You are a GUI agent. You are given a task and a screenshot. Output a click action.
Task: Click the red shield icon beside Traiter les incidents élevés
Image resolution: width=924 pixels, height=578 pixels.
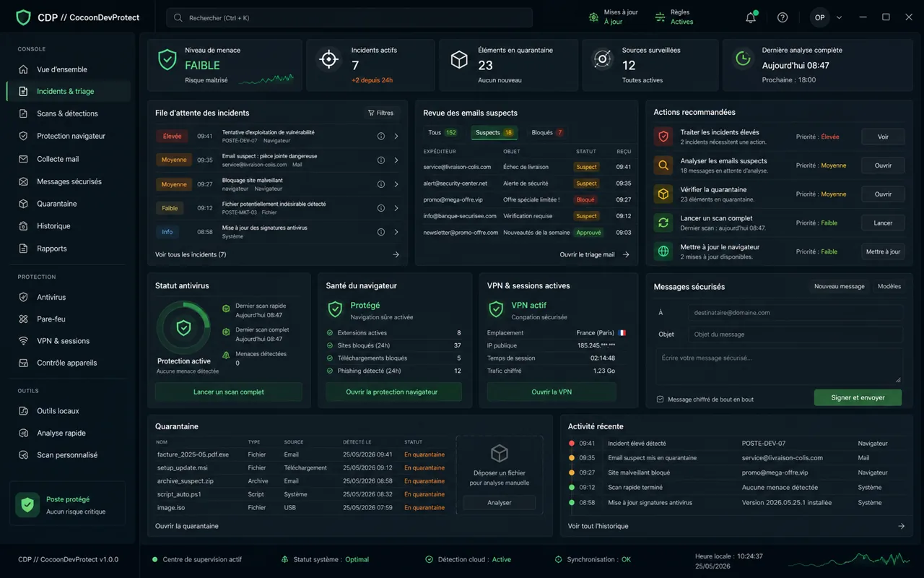663,137
